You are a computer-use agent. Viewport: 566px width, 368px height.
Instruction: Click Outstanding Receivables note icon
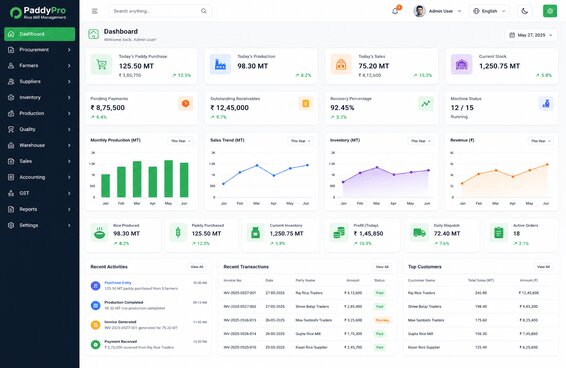coord(305,104)
